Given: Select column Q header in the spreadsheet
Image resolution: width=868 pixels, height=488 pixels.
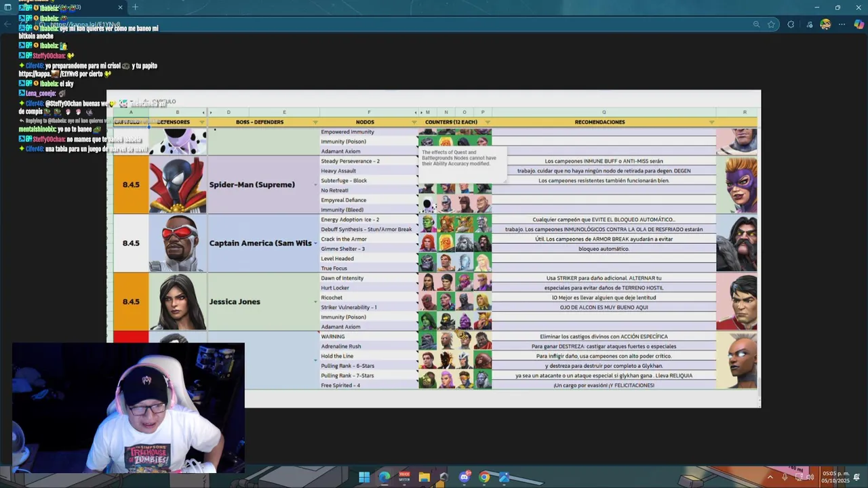Looking at the screenshot, I should pos(604,113).
